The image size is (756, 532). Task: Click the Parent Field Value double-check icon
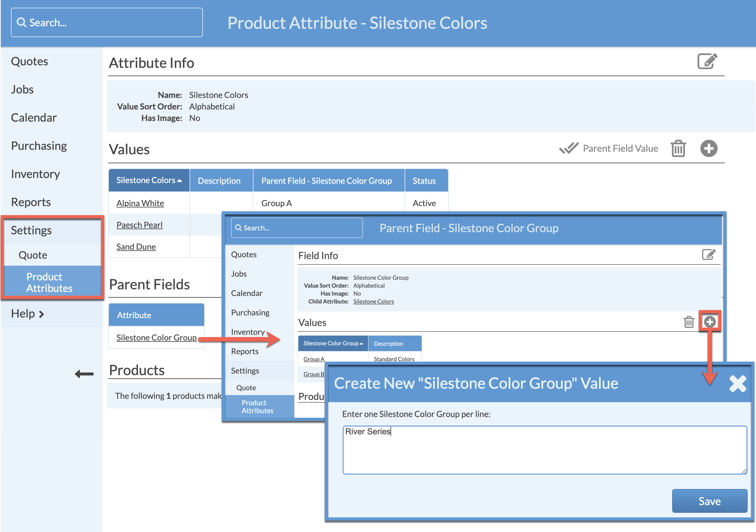click(x=569, y=148)
